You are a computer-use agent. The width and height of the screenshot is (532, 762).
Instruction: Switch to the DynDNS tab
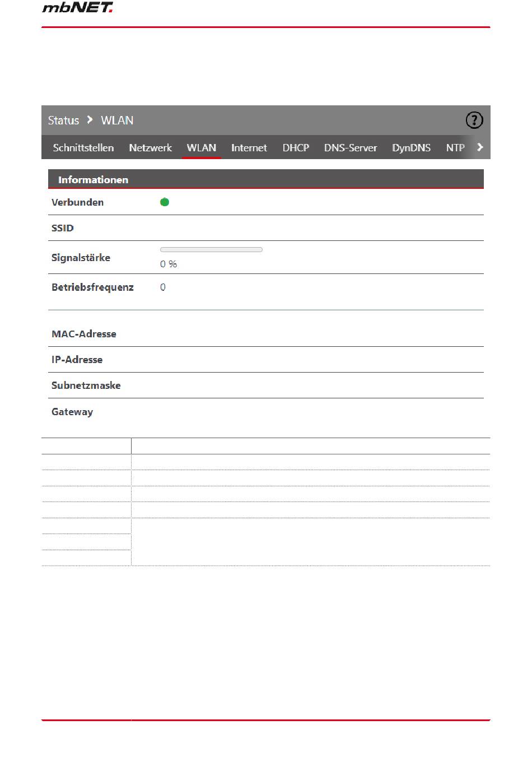pos(412,148)
